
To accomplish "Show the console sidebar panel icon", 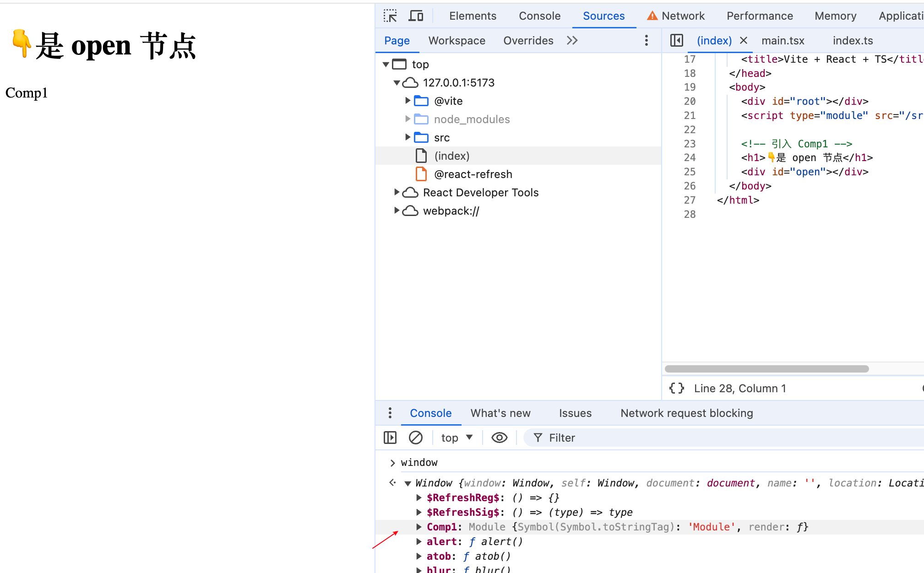I will click(390, 438).
